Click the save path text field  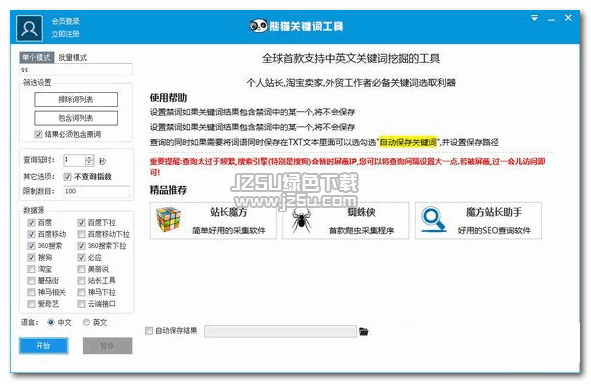(x=280, y=331)
